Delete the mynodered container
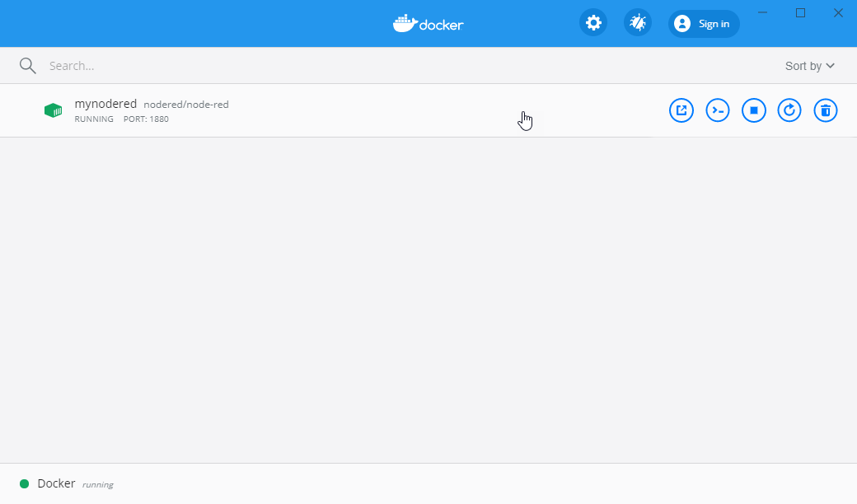 (826, 110)
